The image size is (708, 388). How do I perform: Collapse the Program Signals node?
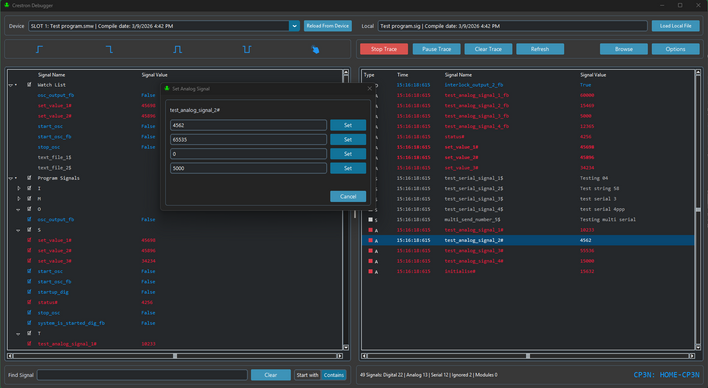click(11, 178)
